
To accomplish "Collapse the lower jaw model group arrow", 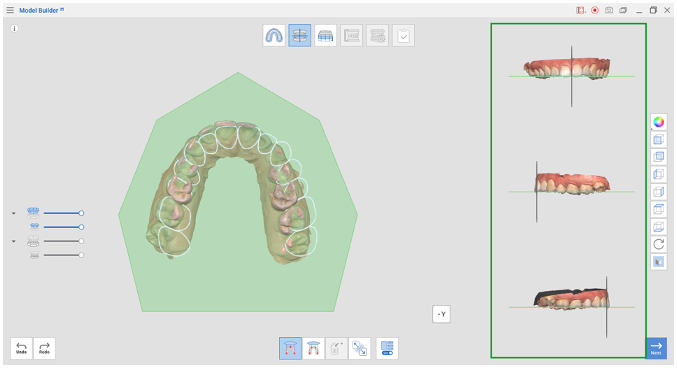I will tap(14, 241).
